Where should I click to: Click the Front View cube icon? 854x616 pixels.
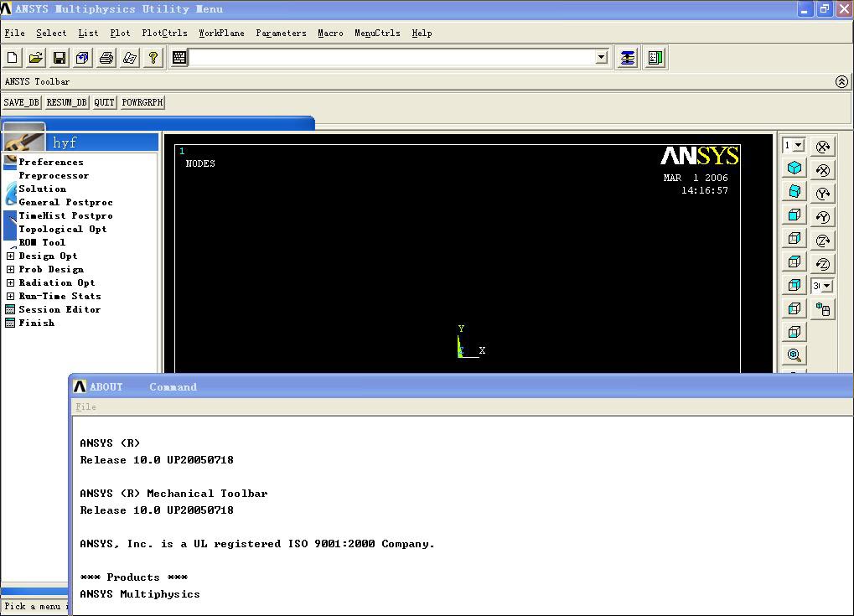coord(794,215)
